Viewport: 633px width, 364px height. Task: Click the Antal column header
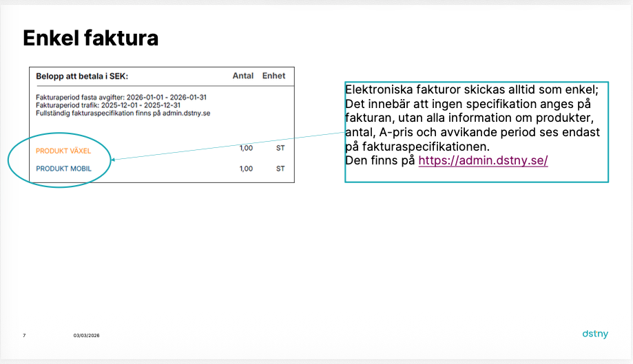242,76
